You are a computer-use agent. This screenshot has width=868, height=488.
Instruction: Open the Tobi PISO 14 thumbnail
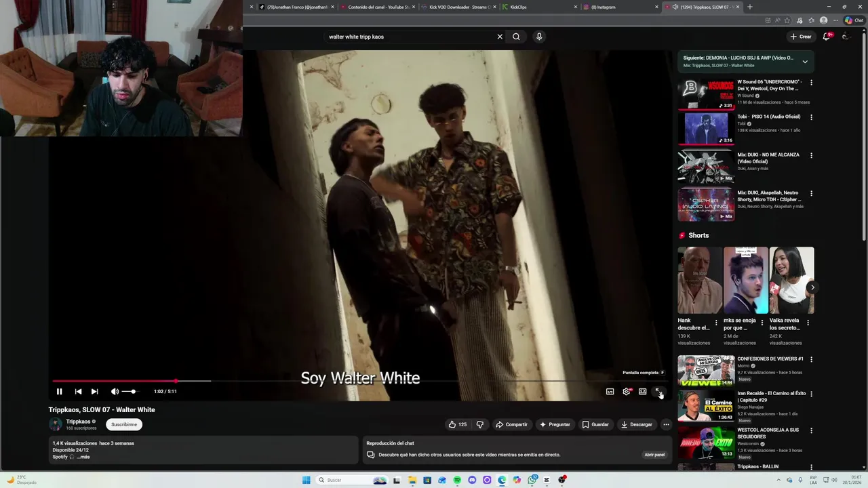(706, 129)
